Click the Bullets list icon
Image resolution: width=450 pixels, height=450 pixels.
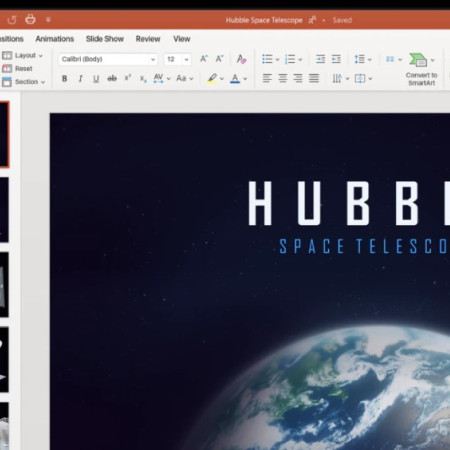coord(267,59)
